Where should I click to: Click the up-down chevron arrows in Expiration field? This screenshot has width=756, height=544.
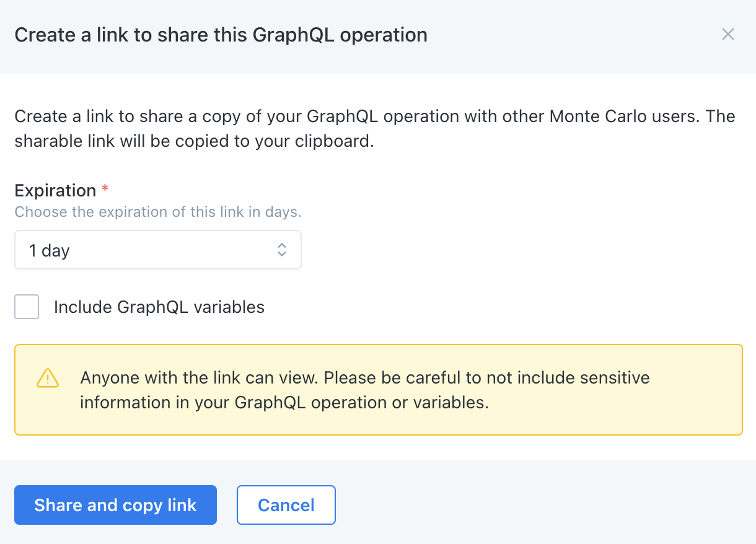tap(282, 250)
